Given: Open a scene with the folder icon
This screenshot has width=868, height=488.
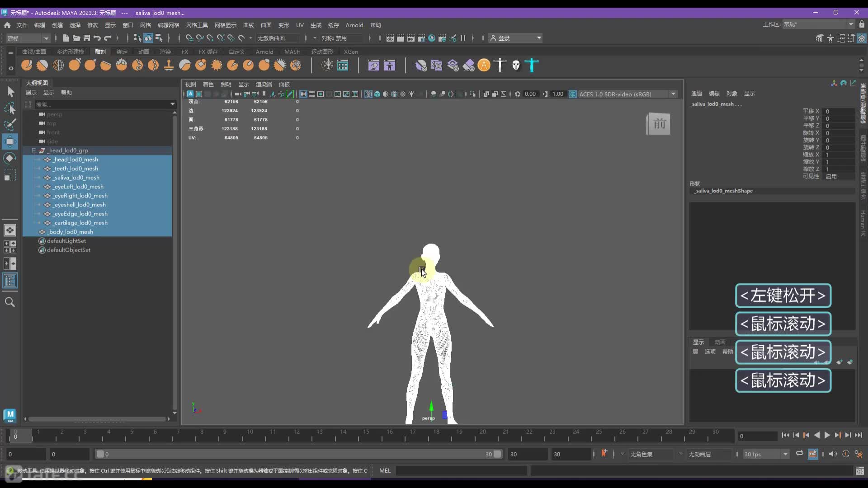Looking at the screenshot, I should tap(76, 38).
